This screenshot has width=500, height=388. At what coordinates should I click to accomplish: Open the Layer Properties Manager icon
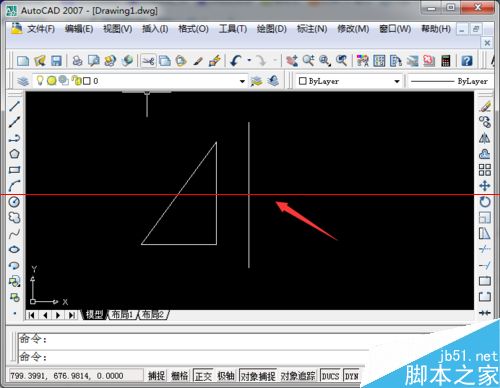tap(23, 81)
